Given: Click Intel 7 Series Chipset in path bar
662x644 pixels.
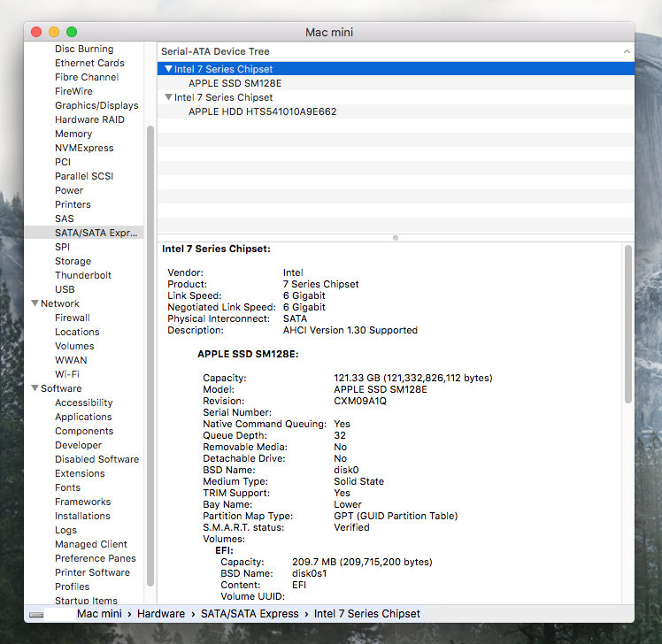Looking at the screenshot, I should tap(367, 614).
